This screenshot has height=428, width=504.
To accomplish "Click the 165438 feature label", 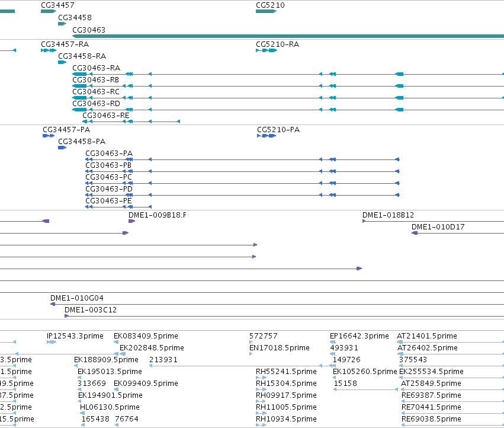I will click(95, 419).
